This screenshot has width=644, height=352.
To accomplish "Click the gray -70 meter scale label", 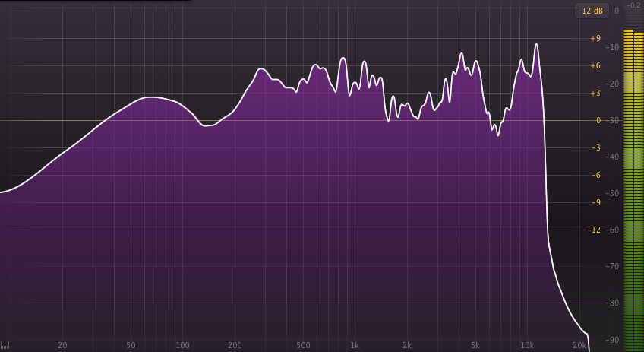I will [612, 266].
